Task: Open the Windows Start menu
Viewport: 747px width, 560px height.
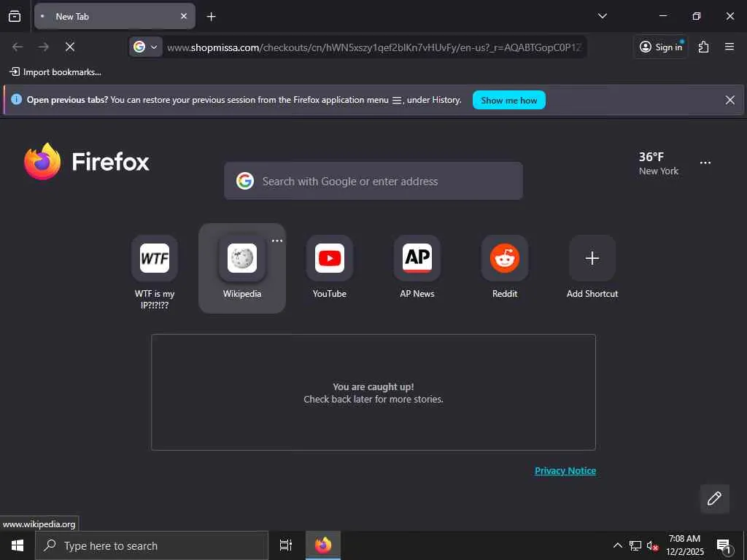Action: coord(18,545)
